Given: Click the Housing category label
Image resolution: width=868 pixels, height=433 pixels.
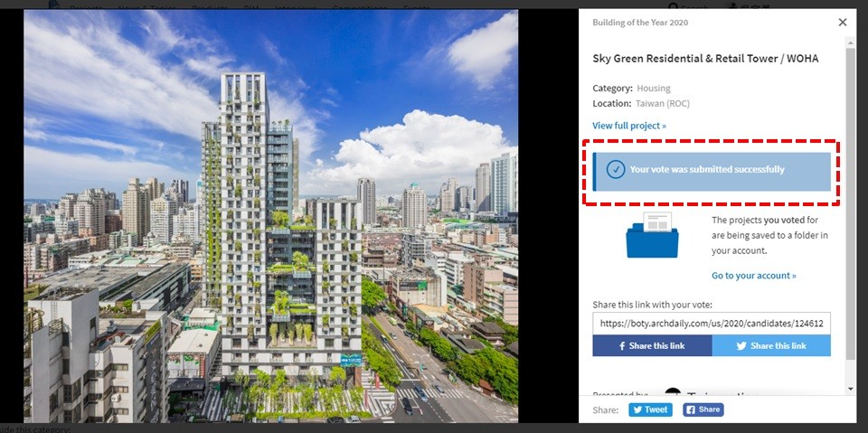Looking at the screenshot, I should 653,88.
